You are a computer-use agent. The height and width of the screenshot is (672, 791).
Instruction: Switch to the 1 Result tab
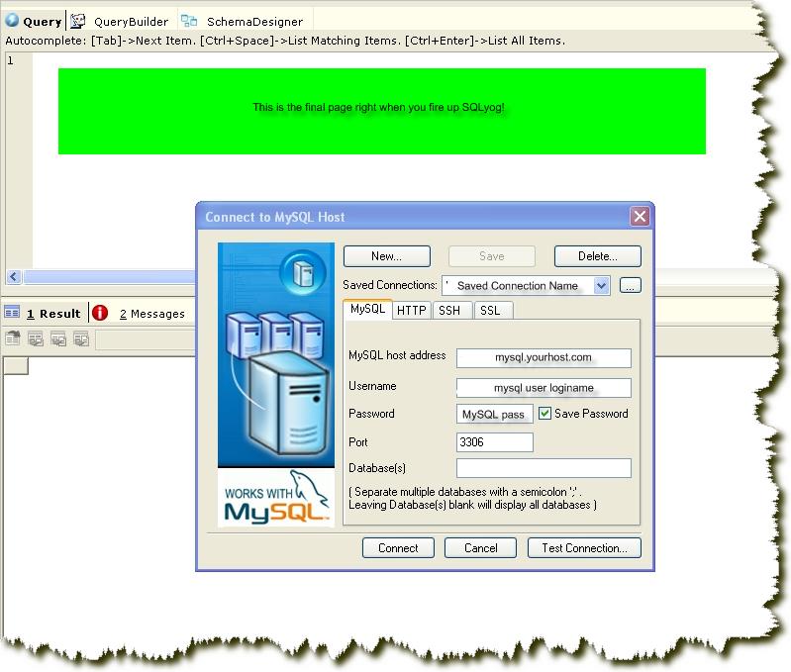click(x=44, y=313)
